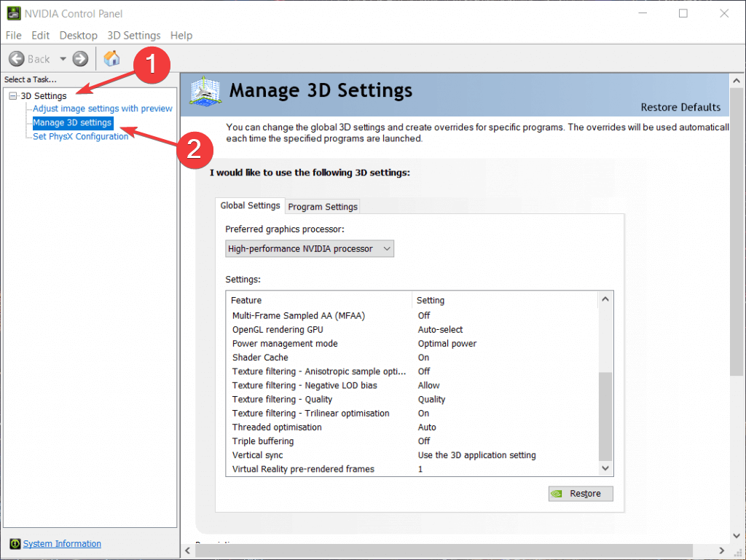Click settings list scroll down arrow

point(605,468)
